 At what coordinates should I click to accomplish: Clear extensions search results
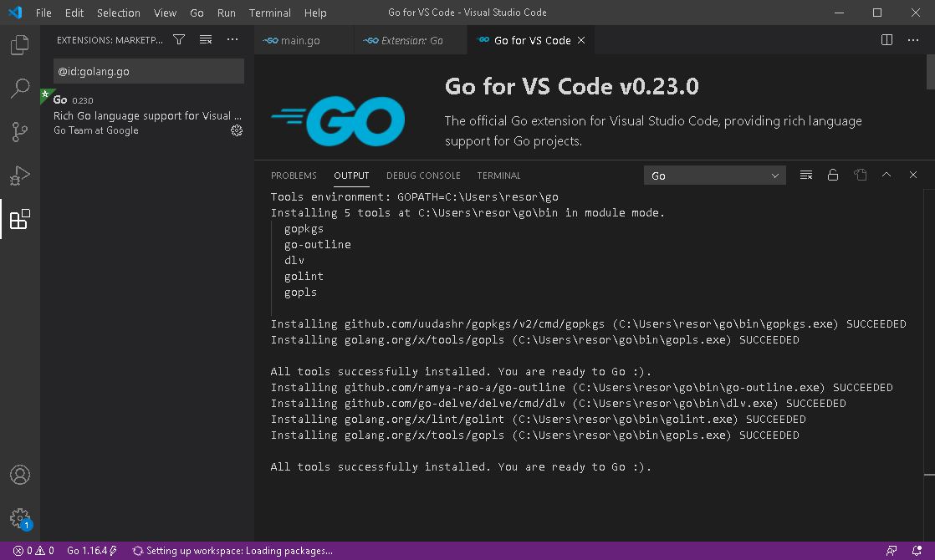click(206, 40)
